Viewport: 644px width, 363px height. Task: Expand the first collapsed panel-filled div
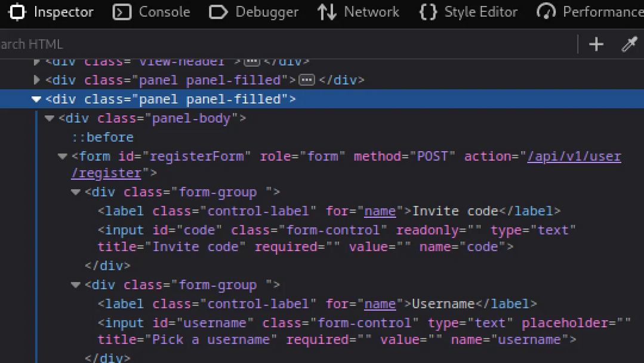(x=36, y=79)
